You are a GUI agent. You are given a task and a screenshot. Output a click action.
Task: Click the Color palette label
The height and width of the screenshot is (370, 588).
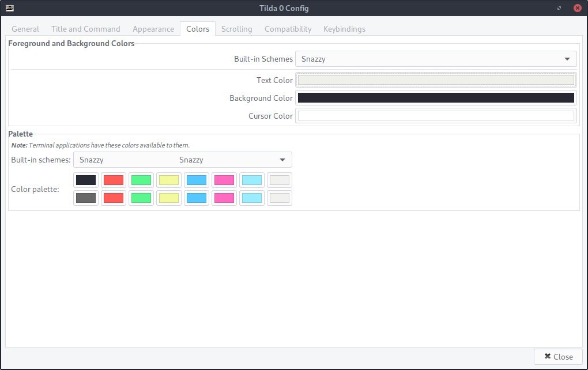[x=35, y=189]
